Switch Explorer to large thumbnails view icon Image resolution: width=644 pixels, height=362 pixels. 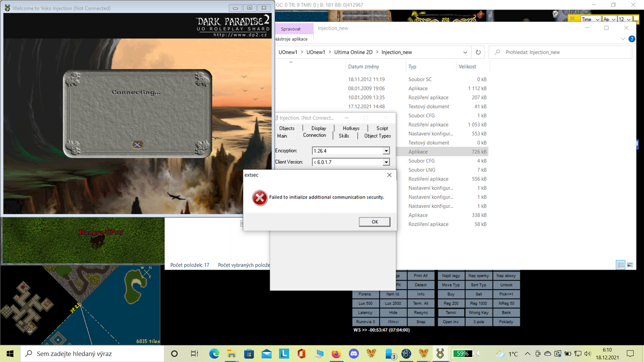pyautogui.click(x=629, y=264)
